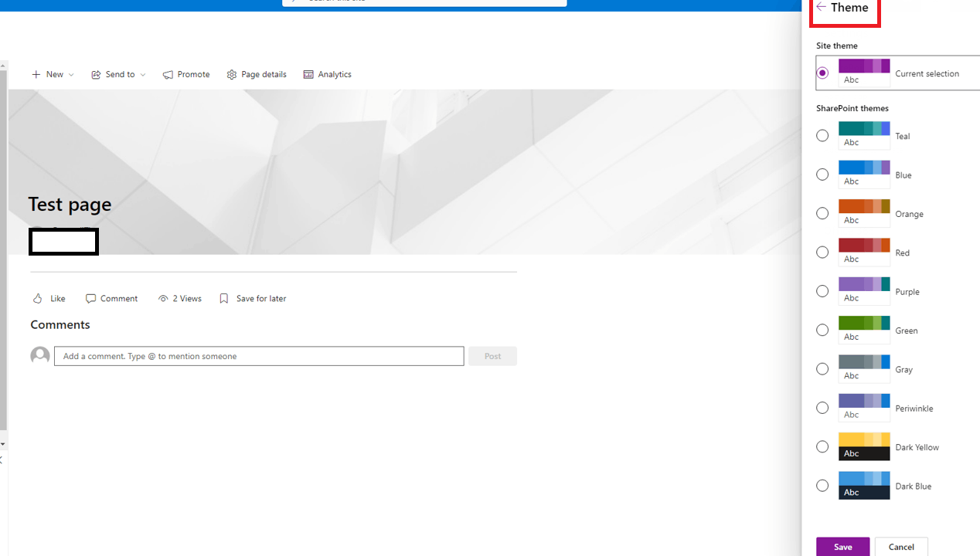The image size is (980, 556).
Task: Open the New menu label
Action: tap(55, 74)
